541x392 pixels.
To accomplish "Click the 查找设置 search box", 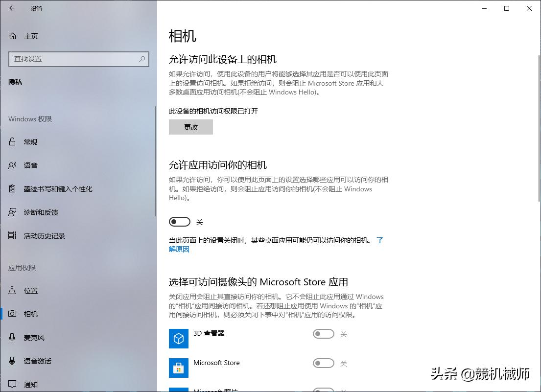I will (x=78, y=59).
